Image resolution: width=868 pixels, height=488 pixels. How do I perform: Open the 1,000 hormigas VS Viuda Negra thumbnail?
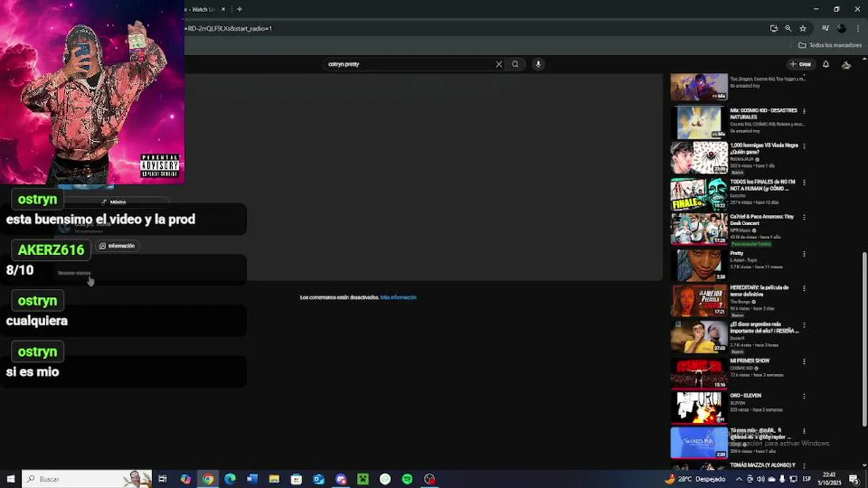tap(699, 158)
